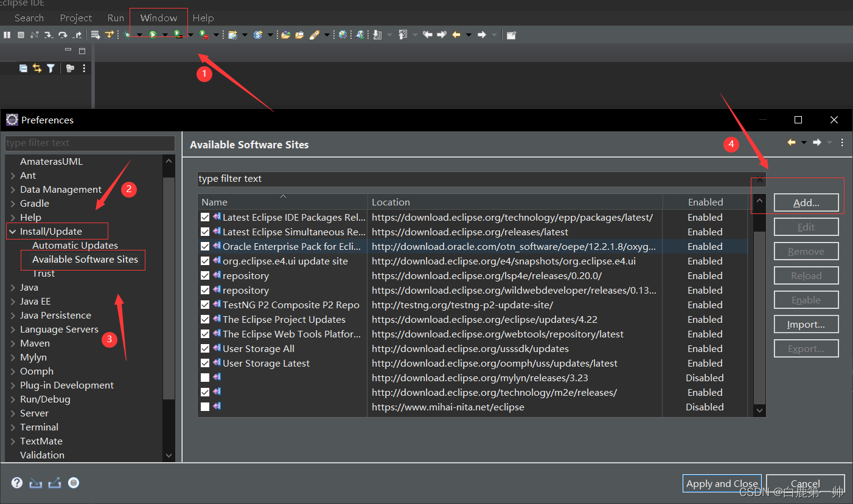Click the Pin Editor icon at toolbar end
The height and width of the screenshot is (504, 853).
tap(511, 35)
